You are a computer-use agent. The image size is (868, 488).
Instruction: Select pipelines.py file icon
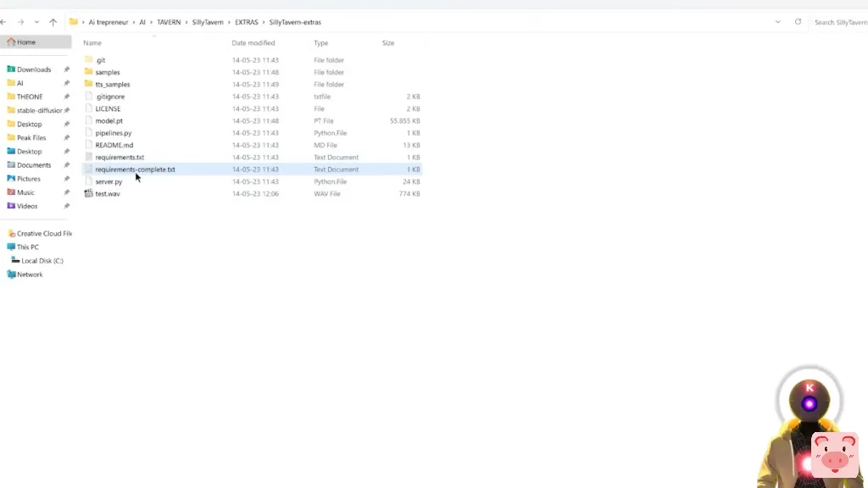(x=88, y=133)
